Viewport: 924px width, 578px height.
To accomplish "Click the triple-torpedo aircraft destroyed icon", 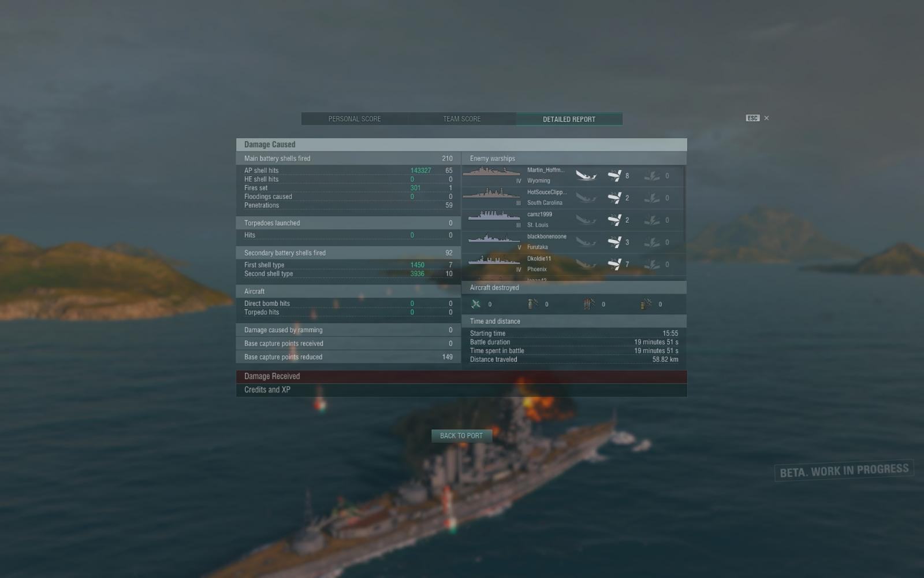I will point(589,304).
